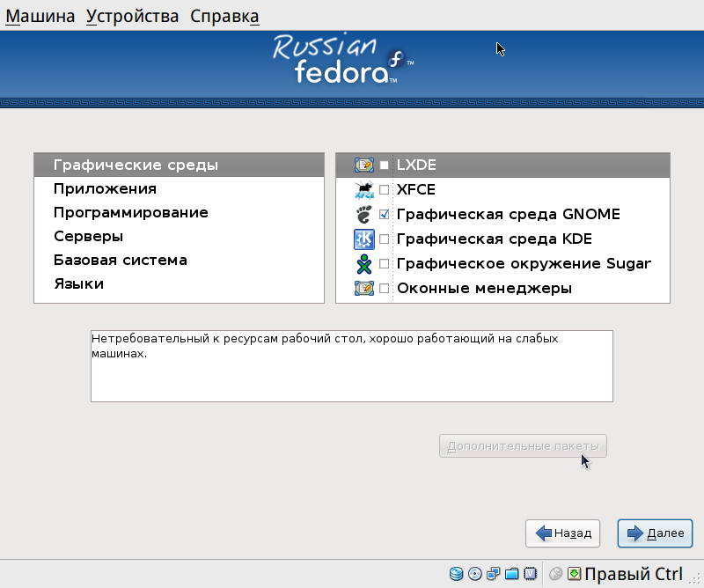Open the Справка menu

(x=224, y=16)
